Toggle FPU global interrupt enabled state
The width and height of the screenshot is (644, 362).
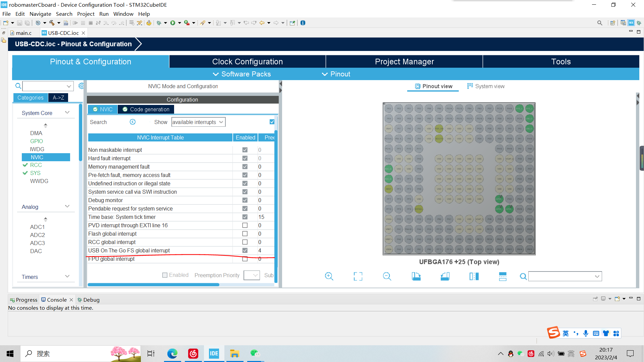pos(245,258)
